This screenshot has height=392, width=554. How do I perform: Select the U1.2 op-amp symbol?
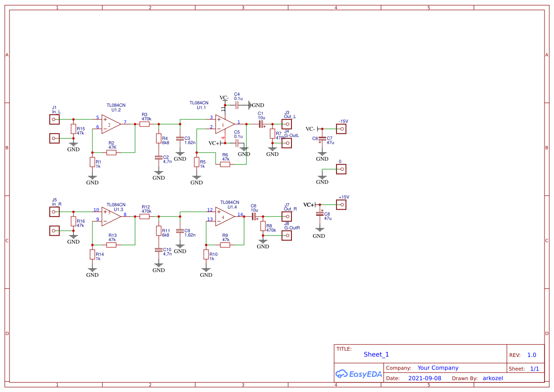pyautogui.click(x=111, y=124)
